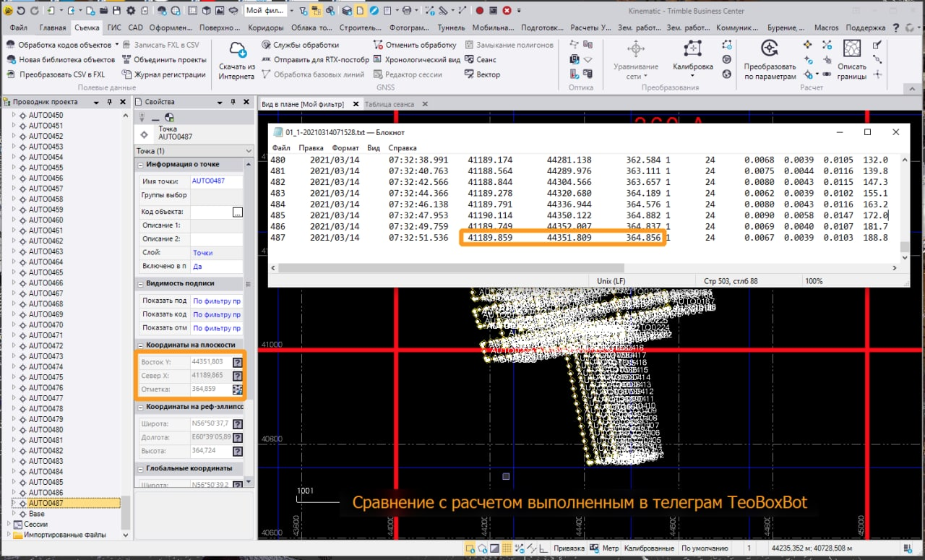This screenshot has height=560, width=925.
Task: Collapse Информация о точке section
Action: 142,164
